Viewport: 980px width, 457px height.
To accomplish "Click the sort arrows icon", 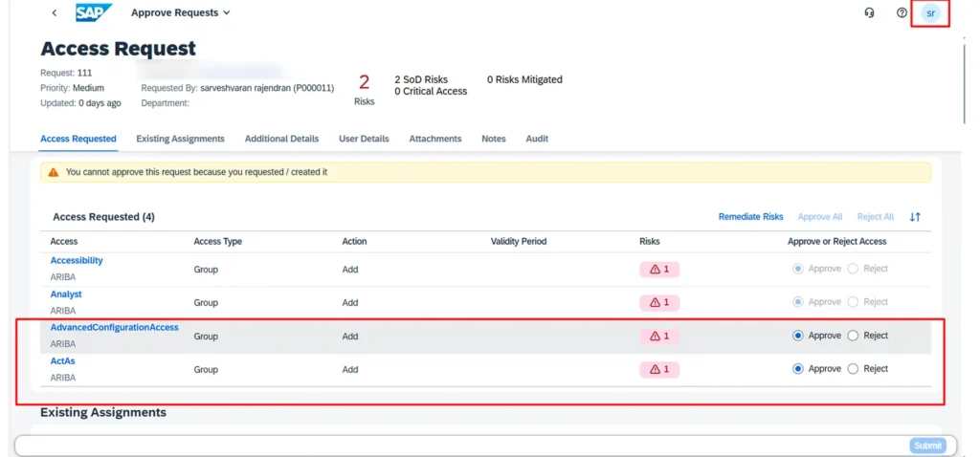I will [x=915, y=217].
